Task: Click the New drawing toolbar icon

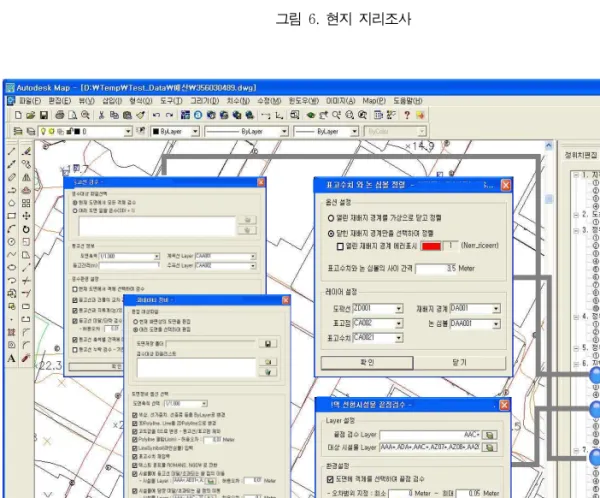Action: click(18, 115)
